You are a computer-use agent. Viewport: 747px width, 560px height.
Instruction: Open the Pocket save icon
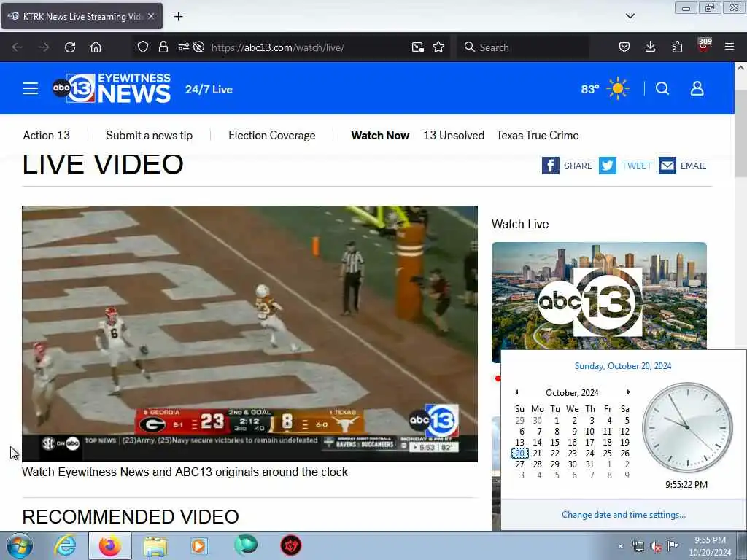(624, 47)
